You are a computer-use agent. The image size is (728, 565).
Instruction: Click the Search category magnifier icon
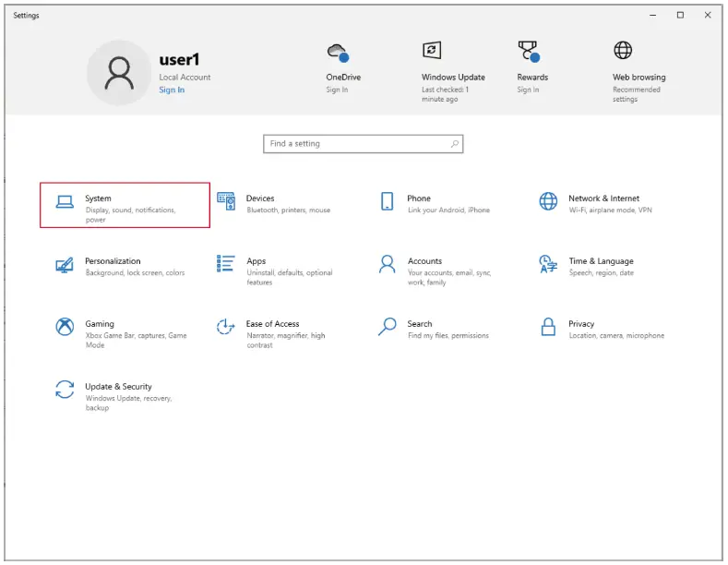(x=388, y=328)
